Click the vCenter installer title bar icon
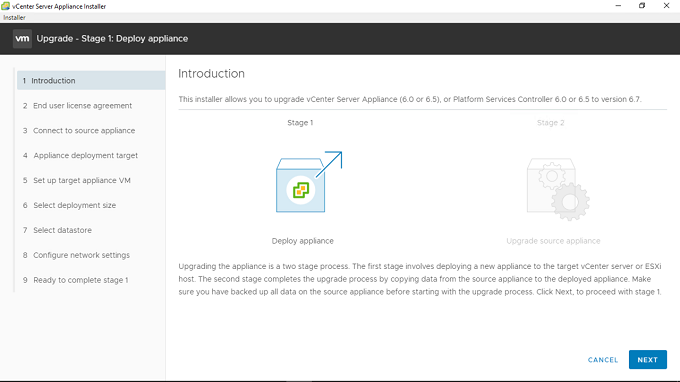Image resolution: width=680 pixels, height=382 pixels. coord(5,6)
